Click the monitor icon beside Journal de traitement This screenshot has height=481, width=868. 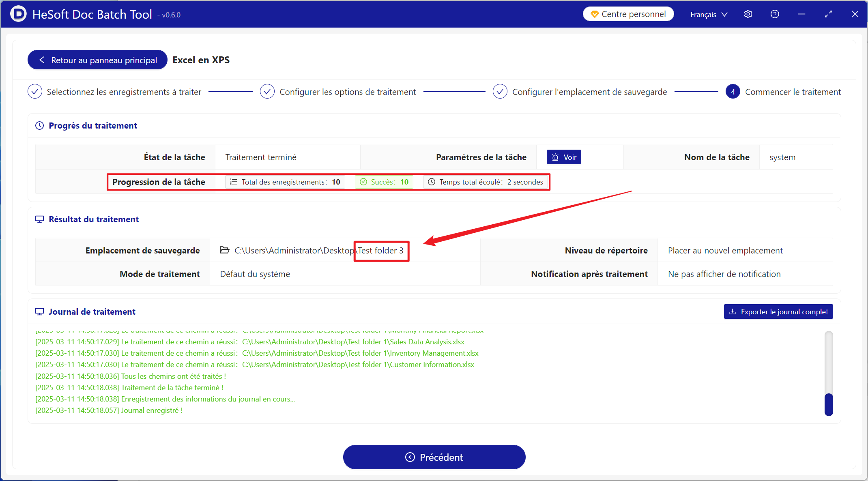tap(39, 312)
